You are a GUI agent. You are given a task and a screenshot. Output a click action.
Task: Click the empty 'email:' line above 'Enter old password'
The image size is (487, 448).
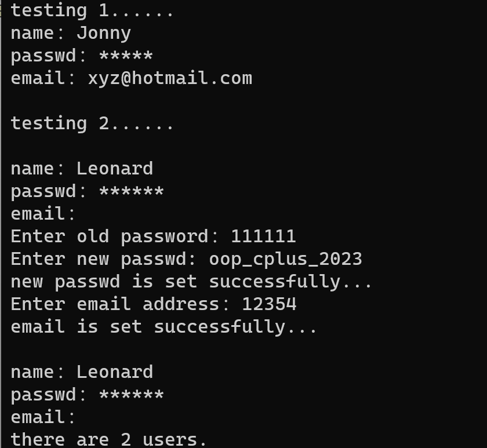pos(43,214)
